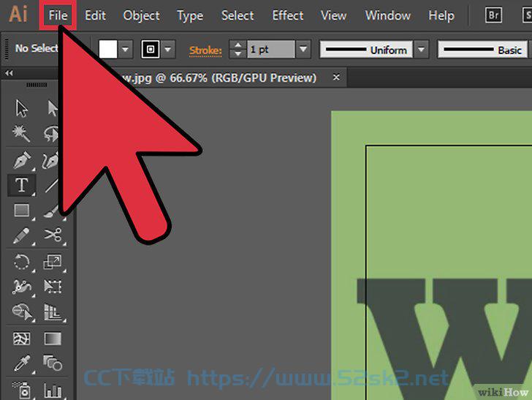Expand the stroke color dropdown arrow
This screenshot has height=400, width=532.
tap(167, 49)
